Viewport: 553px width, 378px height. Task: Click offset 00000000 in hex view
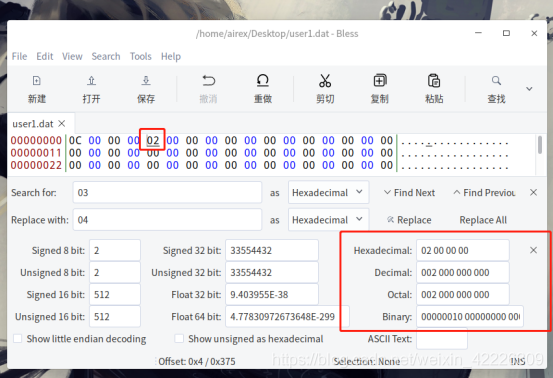(x=36, y=140)
